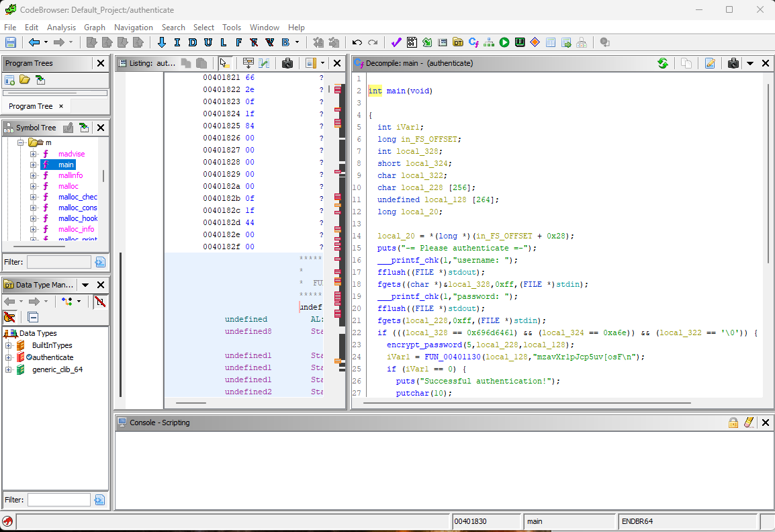Open the back navigation history dropdown arrow

pos(46,42)
